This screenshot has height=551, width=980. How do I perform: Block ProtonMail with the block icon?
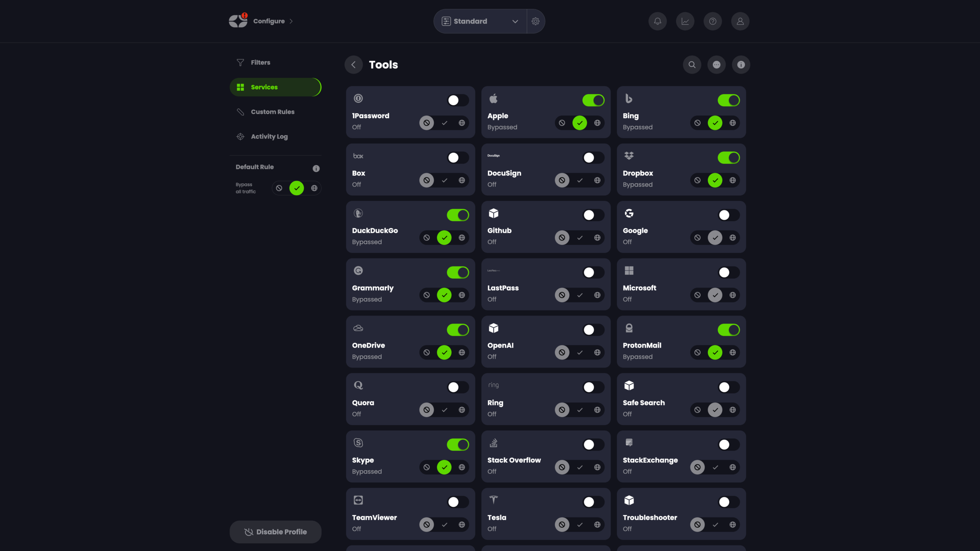coord(697,352)
